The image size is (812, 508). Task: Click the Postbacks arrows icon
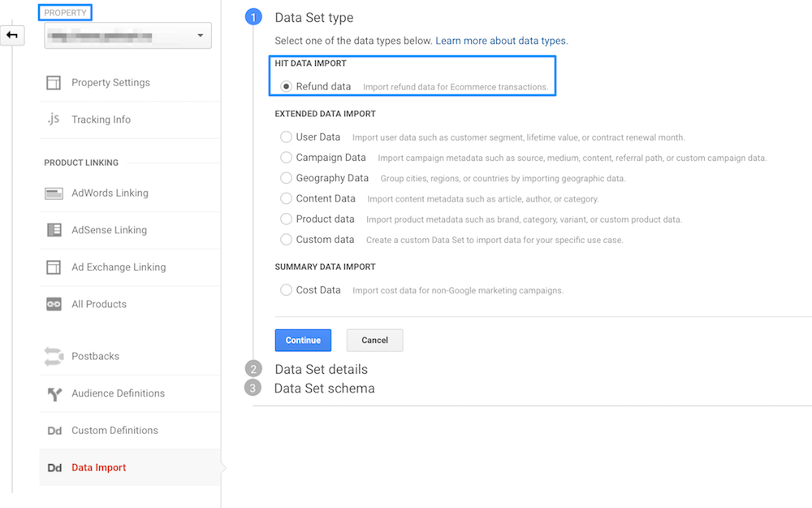pyautogui.click(x=54, y=356)
